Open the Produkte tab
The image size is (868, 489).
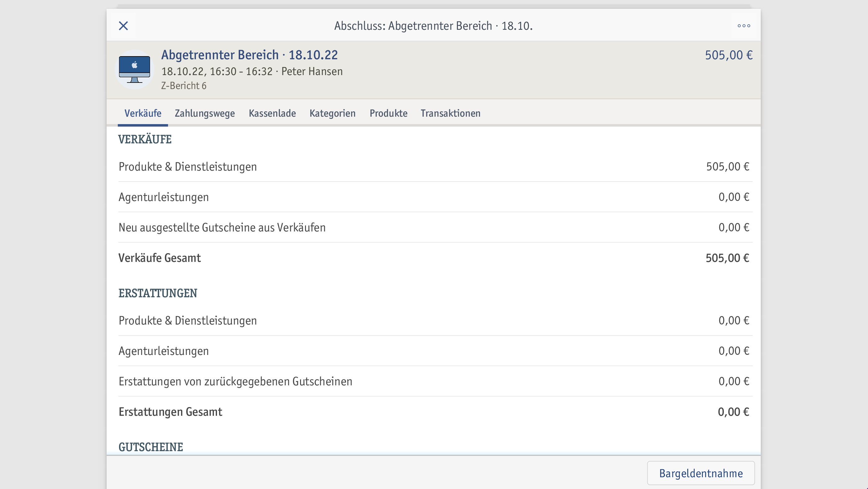388,113
